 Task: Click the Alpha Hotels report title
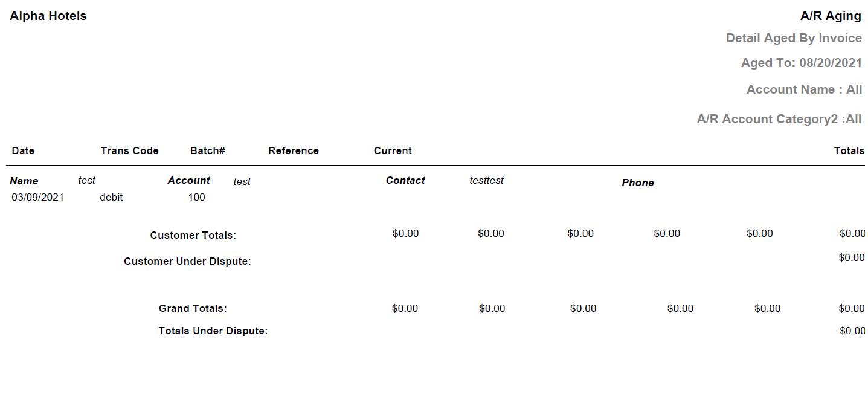click(48, 16)
